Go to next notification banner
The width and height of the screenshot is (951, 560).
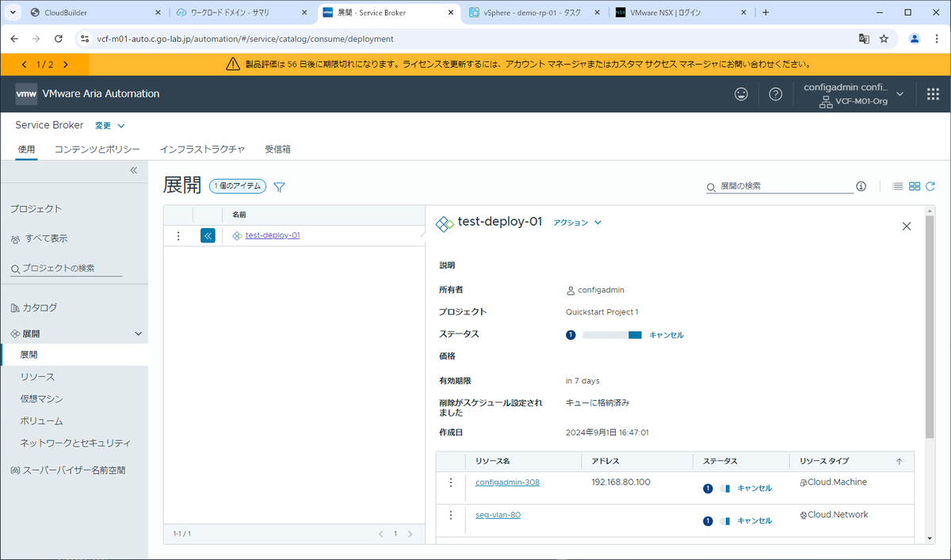click(x=65, y=64)
